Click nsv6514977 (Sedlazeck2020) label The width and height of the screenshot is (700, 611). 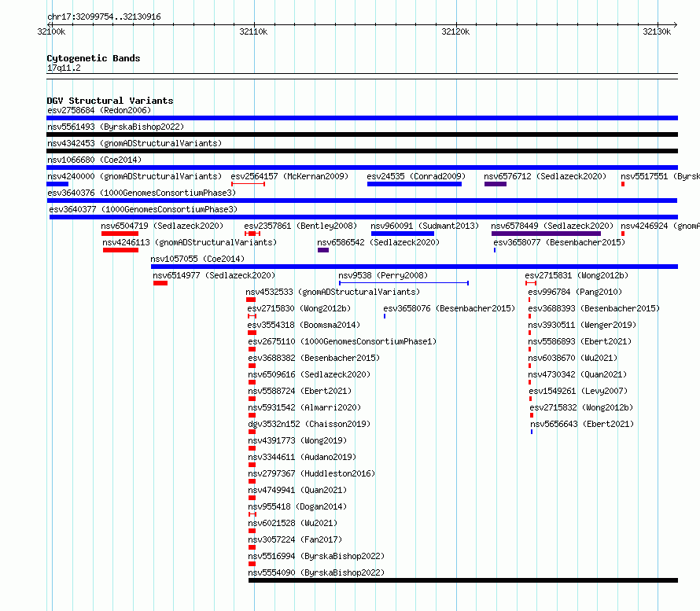point(214,275)
